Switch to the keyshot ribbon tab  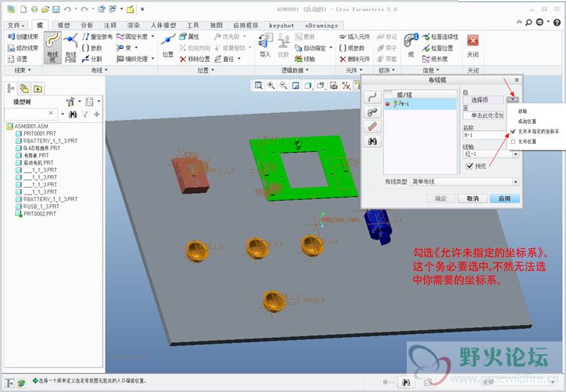pos(281,25)
